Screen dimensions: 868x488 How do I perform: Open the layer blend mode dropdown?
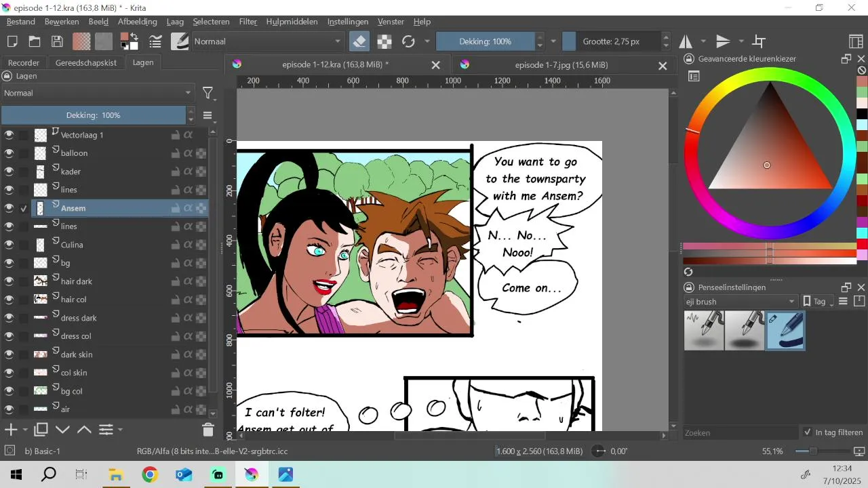point(98,93)
